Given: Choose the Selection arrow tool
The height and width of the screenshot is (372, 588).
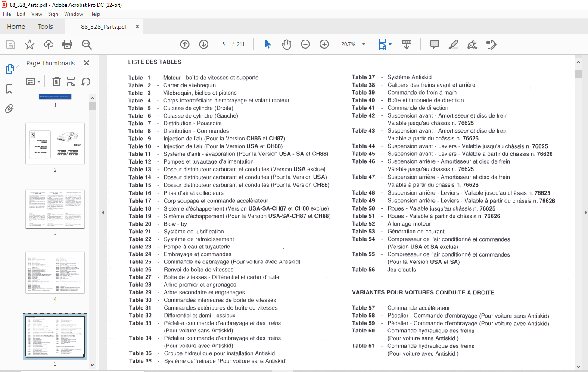Looking at the screenshot, I should click(268, 44).
